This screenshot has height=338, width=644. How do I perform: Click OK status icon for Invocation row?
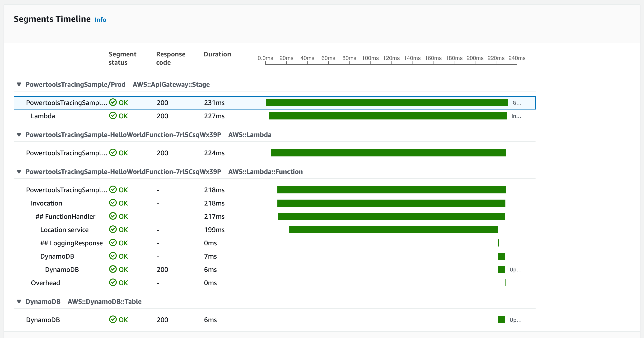[x=113, y=203]
